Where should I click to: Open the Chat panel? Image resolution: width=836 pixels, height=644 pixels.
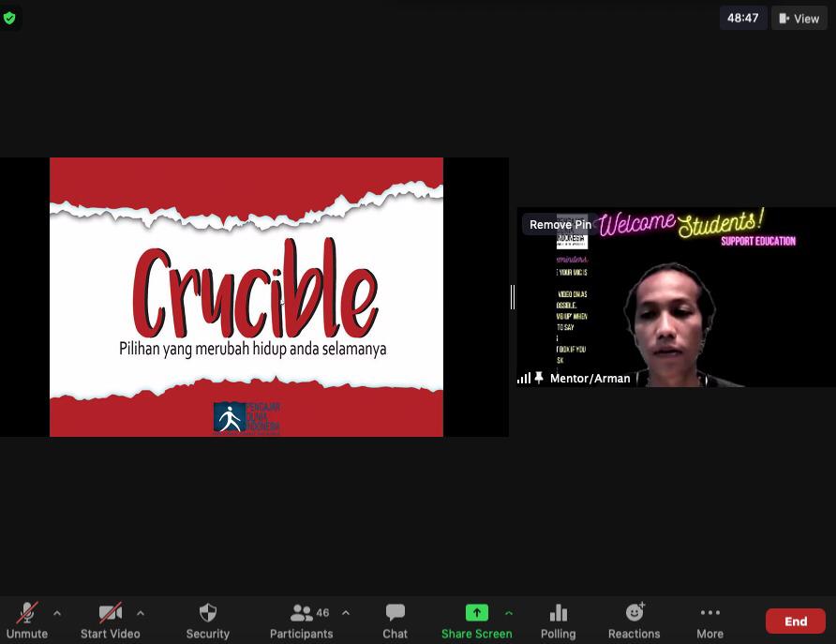click(395, 621)
